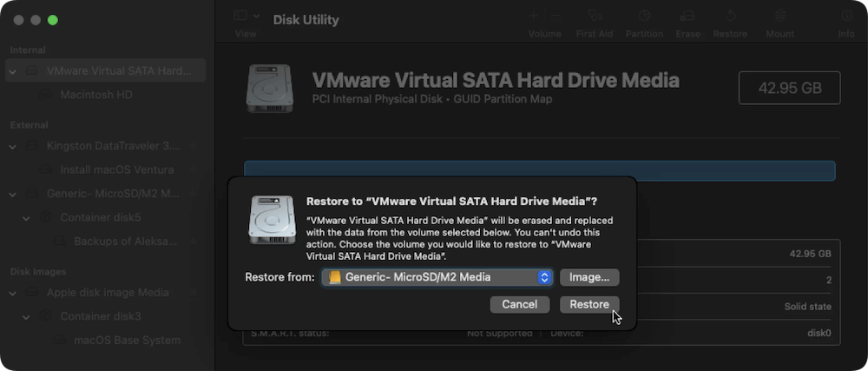The width and height of the screenshot is (868, 371).
Task: Click the hard drive icon in the dialog
Action: coord(272,220)
